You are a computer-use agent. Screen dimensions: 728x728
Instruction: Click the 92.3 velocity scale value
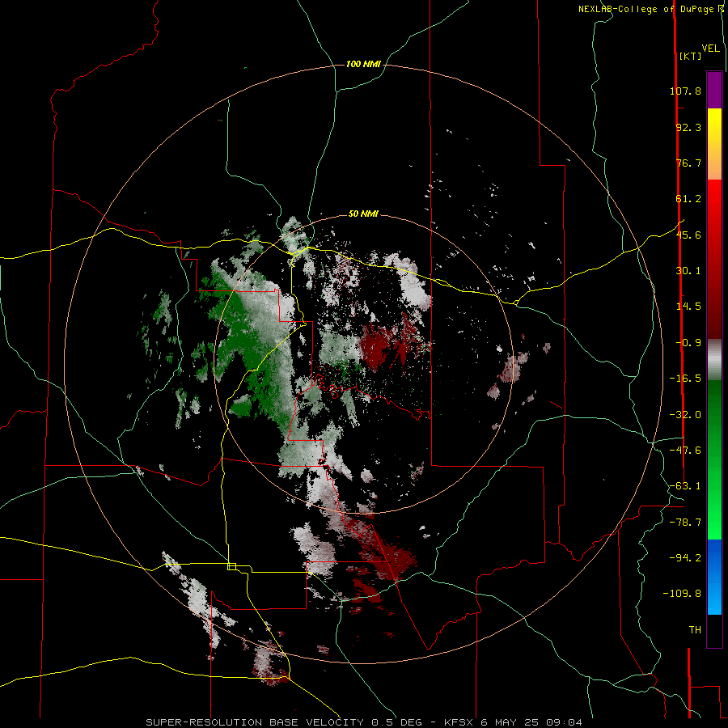point(688,127)
